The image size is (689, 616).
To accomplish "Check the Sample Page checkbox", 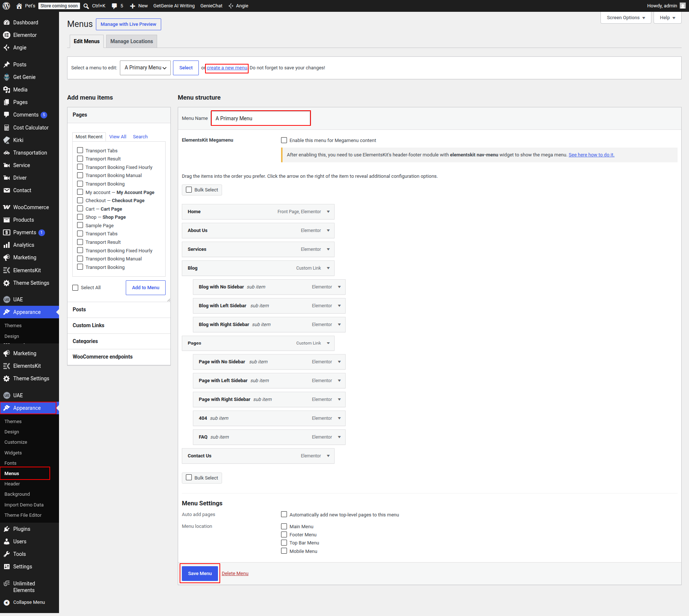I will point(80,225).
